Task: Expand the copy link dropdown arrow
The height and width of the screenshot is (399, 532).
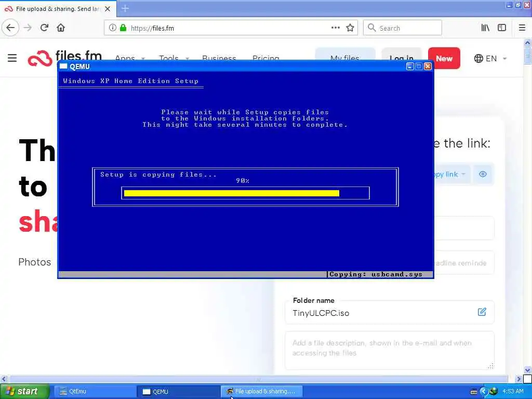Action: [x=463, y=174]
